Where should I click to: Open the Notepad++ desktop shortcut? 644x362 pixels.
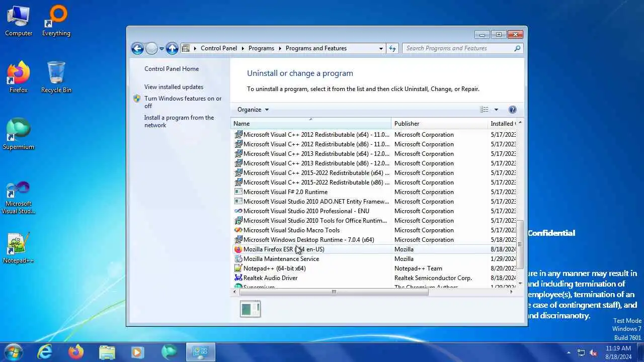pyautogui.click(x=19, y=248)
